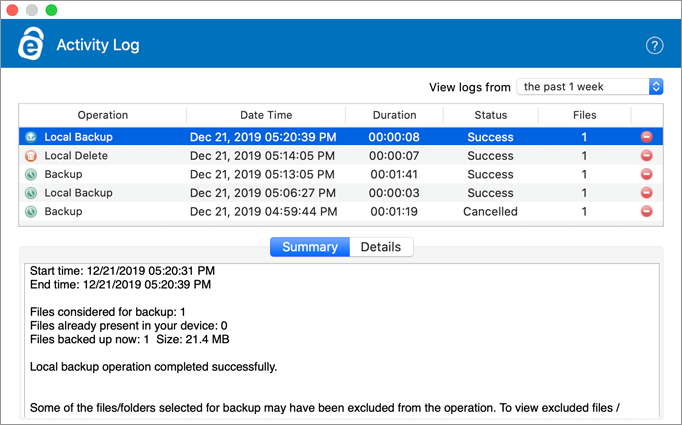The width and height of the screenshot is (682, 425).
Task: Click inside the summary text area
Action: 342,340
